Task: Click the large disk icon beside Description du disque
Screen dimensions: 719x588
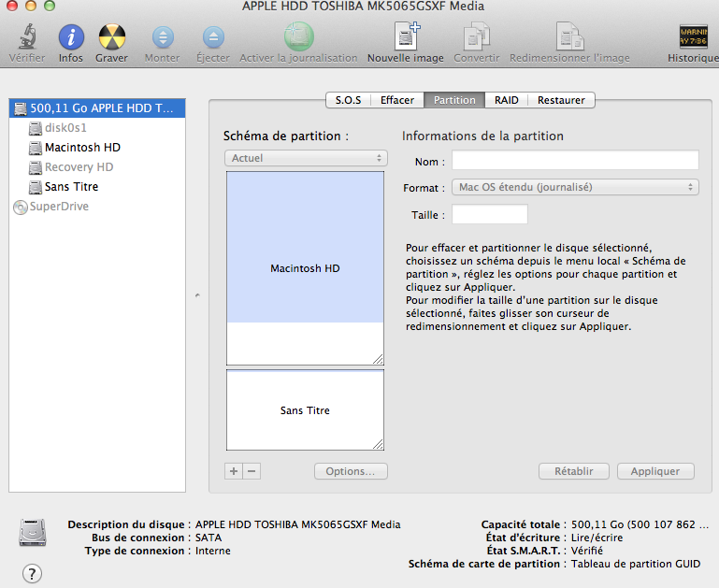Action: (x=32, y=532)
